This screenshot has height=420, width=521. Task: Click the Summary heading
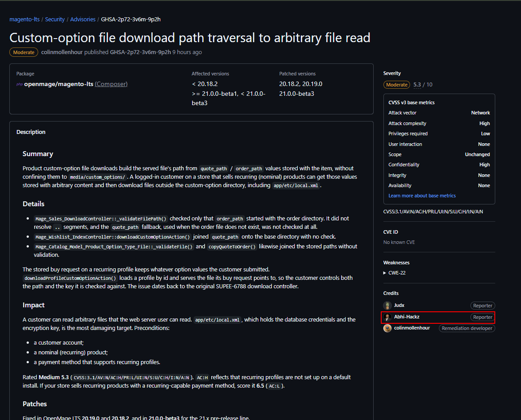(38, 154)
